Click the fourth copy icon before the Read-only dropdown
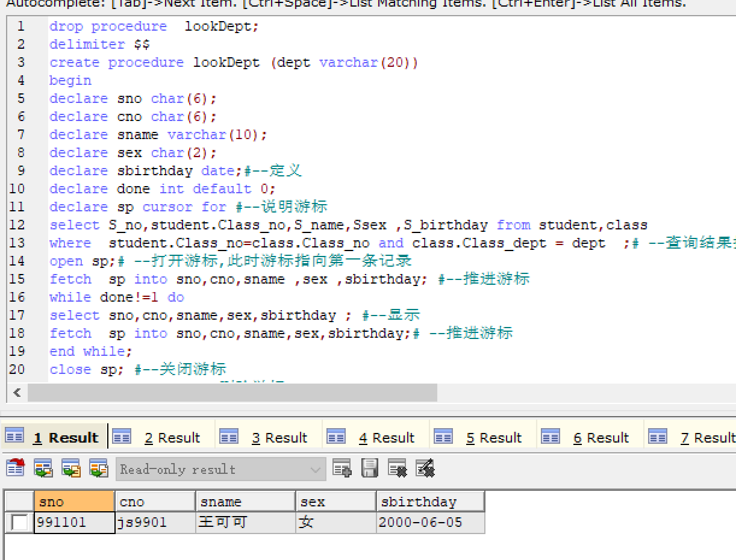The width and height of the screenshot is (736, 560). pyautogui.click(x=98, y=468)
